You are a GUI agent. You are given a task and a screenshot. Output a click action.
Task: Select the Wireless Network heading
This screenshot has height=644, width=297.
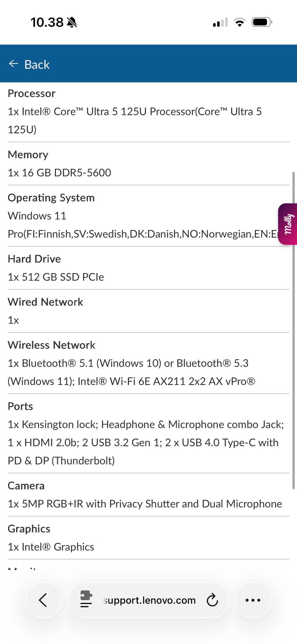(51, 345)
